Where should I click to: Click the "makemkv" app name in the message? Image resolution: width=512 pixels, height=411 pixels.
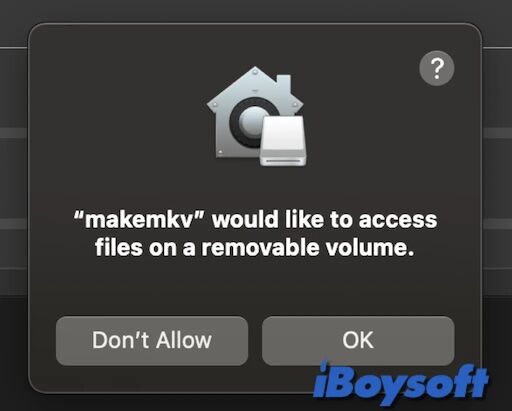(x=139, y=220)
